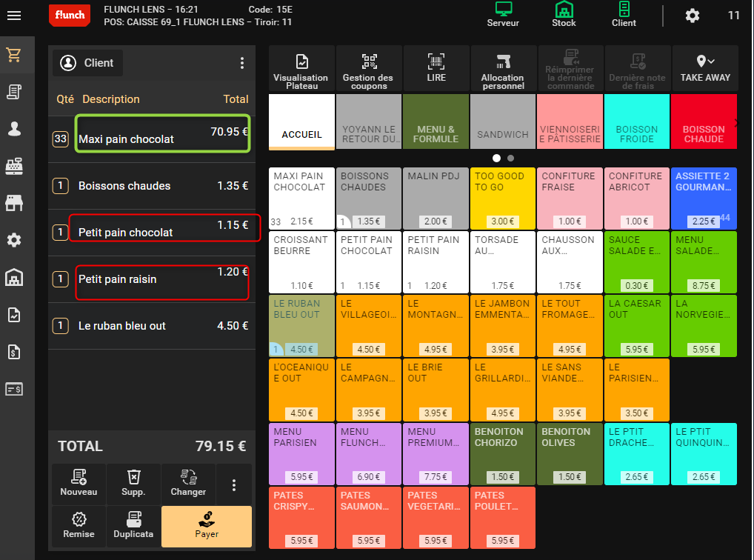
Task: Click the Flunch logo
Action: [x=70, y=15]
